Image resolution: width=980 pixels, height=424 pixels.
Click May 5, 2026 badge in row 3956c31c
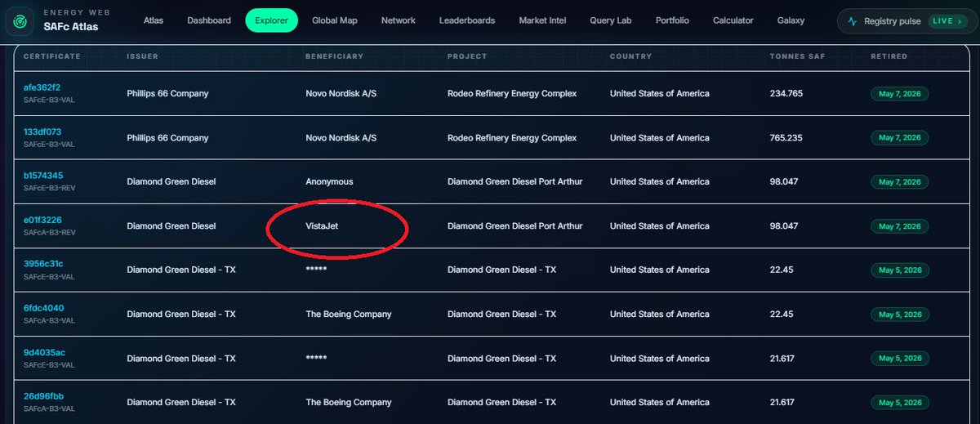(899, 270)
